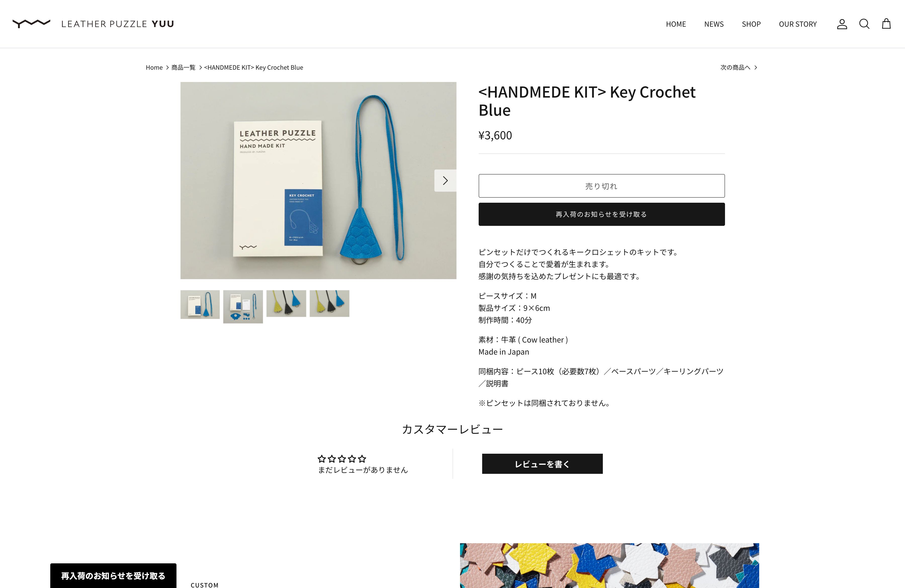Open the OUR STORY menu item
The height and width of the screenshot is (588, 905).
797,24
